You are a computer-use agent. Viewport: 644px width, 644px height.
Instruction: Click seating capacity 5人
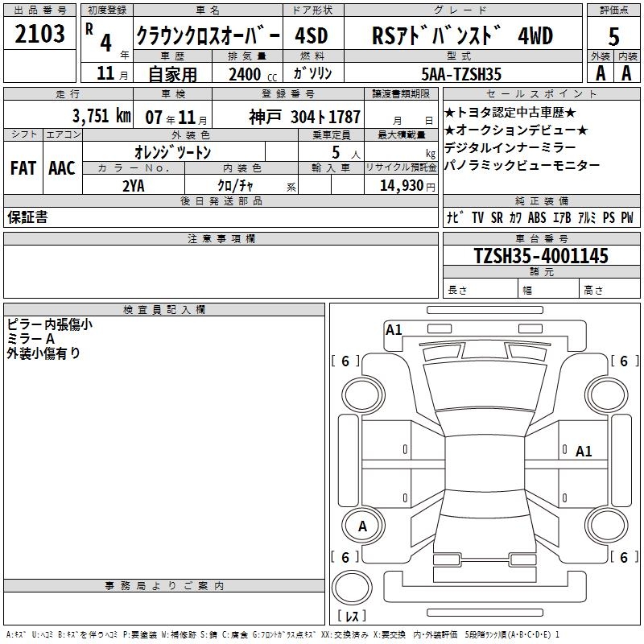tap(346, 153)
